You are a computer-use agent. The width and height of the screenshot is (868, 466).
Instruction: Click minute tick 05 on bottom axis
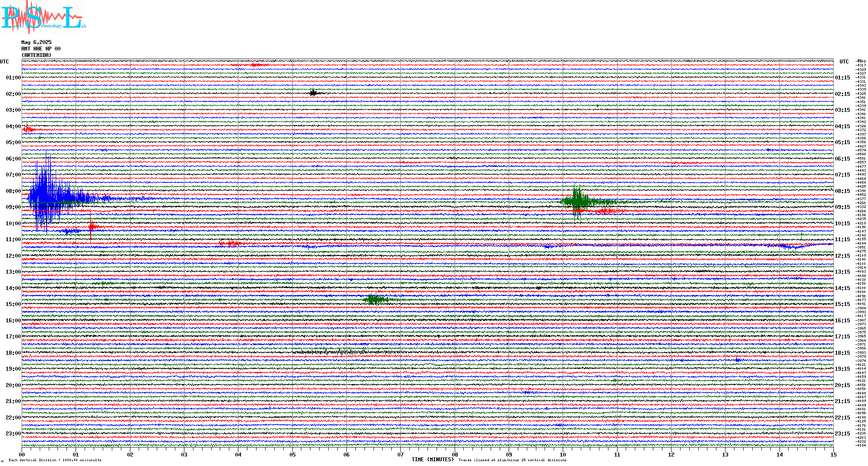pos(292,454)
